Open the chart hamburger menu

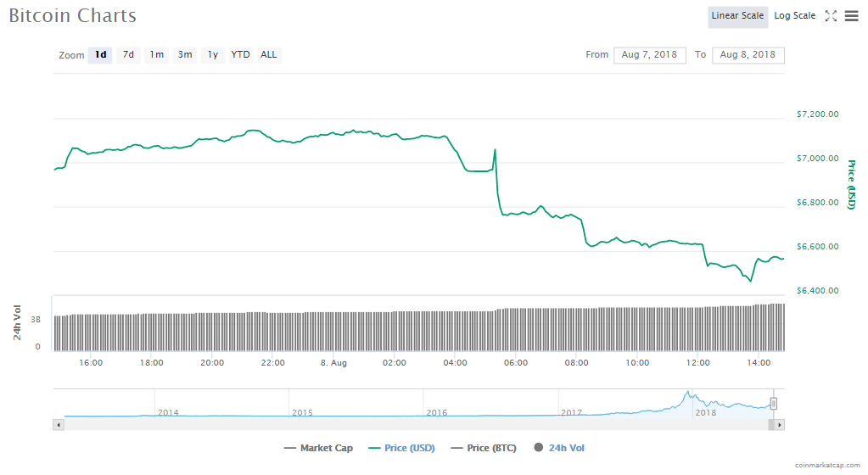[851, 15]
